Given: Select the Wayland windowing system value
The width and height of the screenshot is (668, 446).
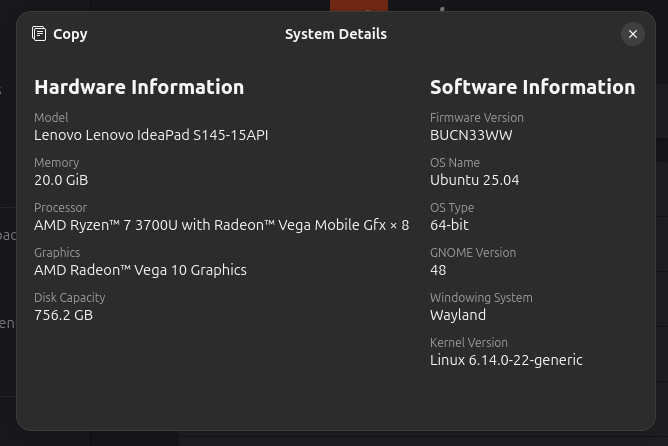Looking at the screenshot, I should tap(458, 315).
